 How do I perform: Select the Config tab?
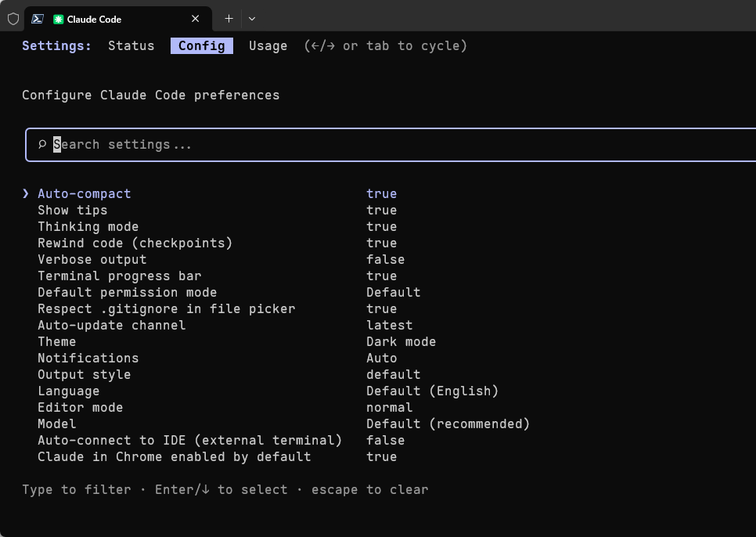pyautogui.click(x=202, y=46)
